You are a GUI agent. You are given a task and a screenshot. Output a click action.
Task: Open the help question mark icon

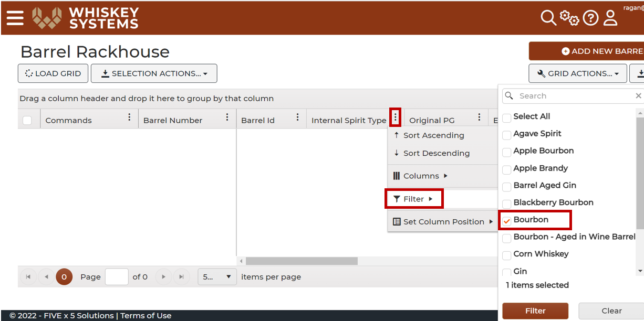pos(591,18)
